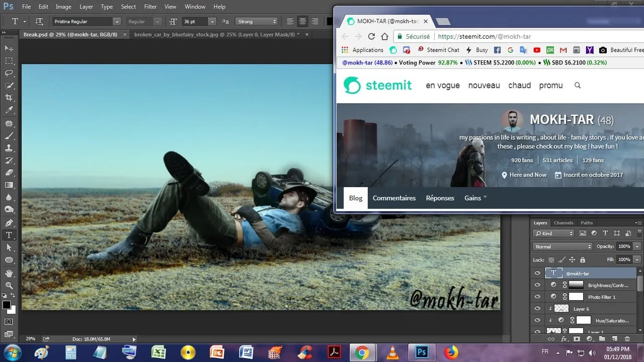Toggle Quick Mask mode
This screenshot has width=644, height=362.
[x=9, y=321]
